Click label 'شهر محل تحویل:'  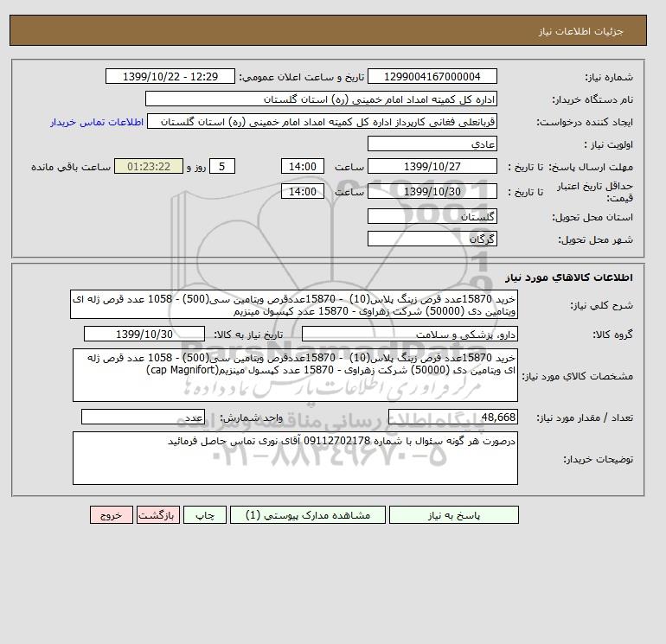point(595,239)
